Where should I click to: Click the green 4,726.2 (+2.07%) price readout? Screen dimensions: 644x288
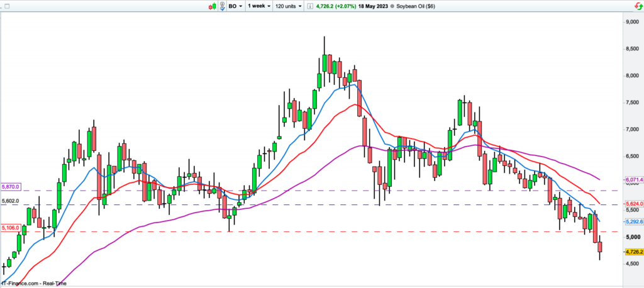click(x=335, y=6)
